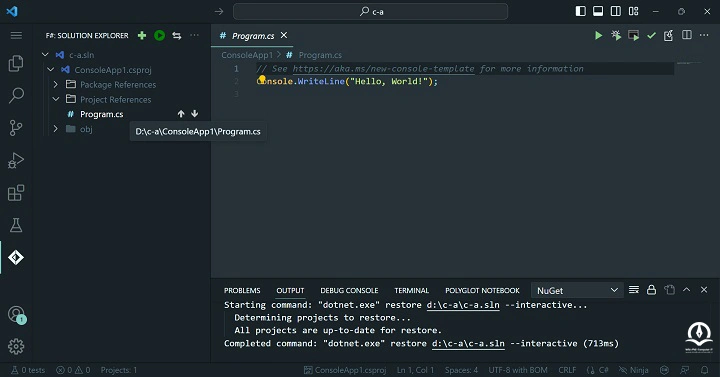Click 0 tests in status bar
Viewport: 720px width, 377px height.
28,370
